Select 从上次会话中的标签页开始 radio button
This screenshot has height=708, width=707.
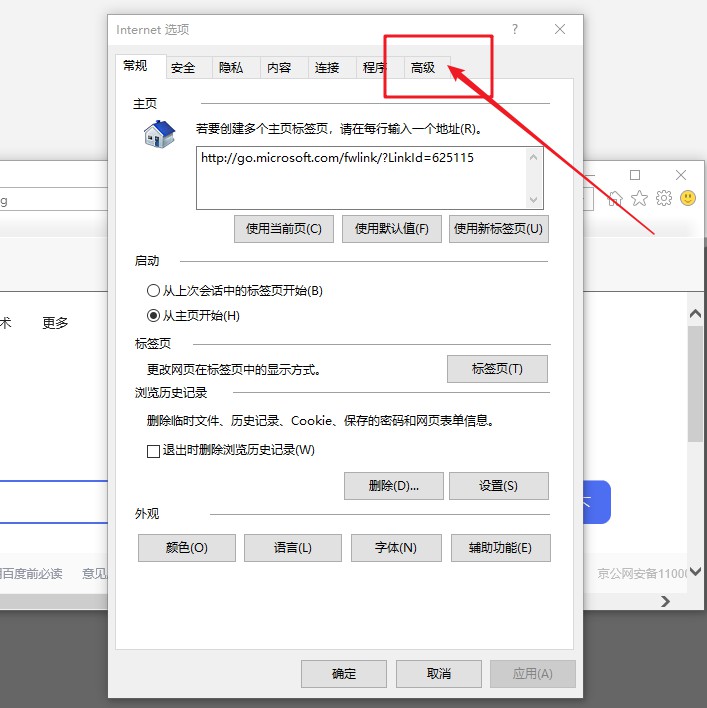(x=153, y=291)
